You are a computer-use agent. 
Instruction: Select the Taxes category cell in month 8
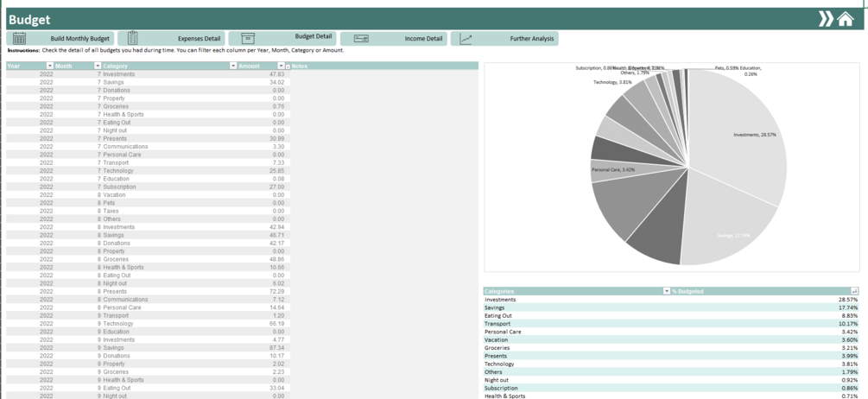tap(169, 211)
